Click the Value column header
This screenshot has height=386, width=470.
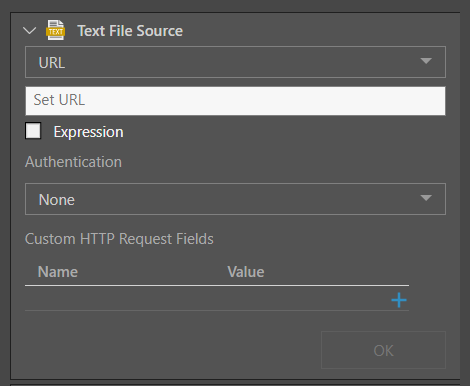[x=246, y=272]
